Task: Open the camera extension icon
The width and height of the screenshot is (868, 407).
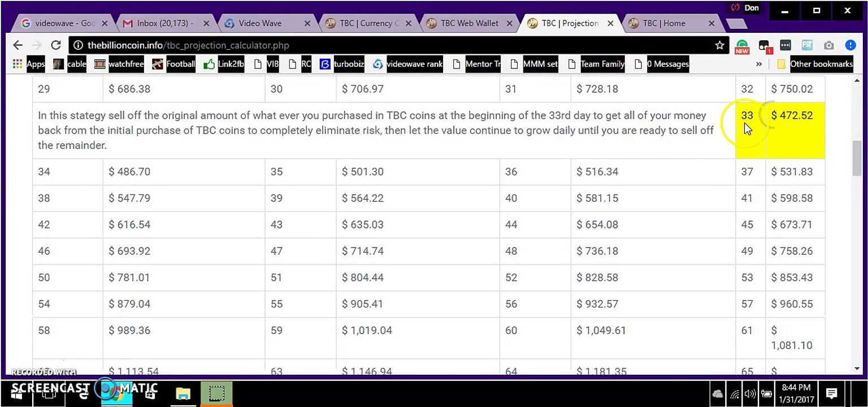Action: (x=828, y=45)
